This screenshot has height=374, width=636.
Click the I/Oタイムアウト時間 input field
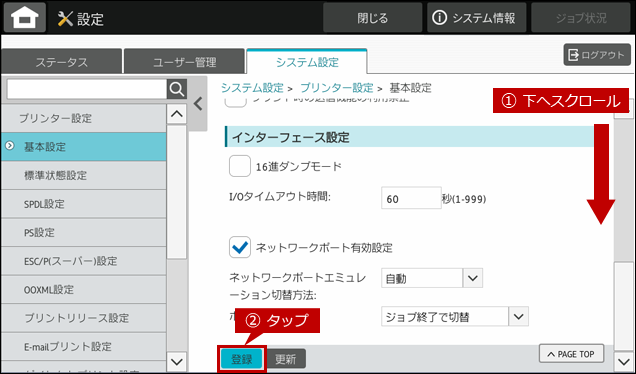click(x=411, y=198)
